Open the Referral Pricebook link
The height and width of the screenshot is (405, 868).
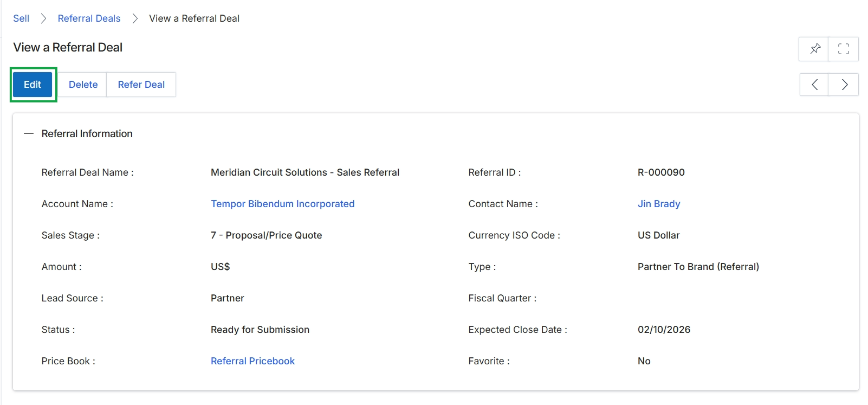[252, 361]
